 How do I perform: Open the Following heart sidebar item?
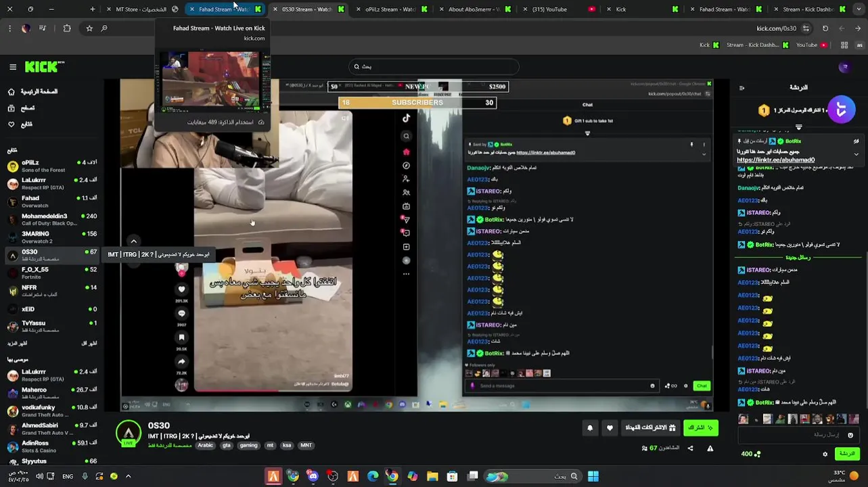coord(20,124)
